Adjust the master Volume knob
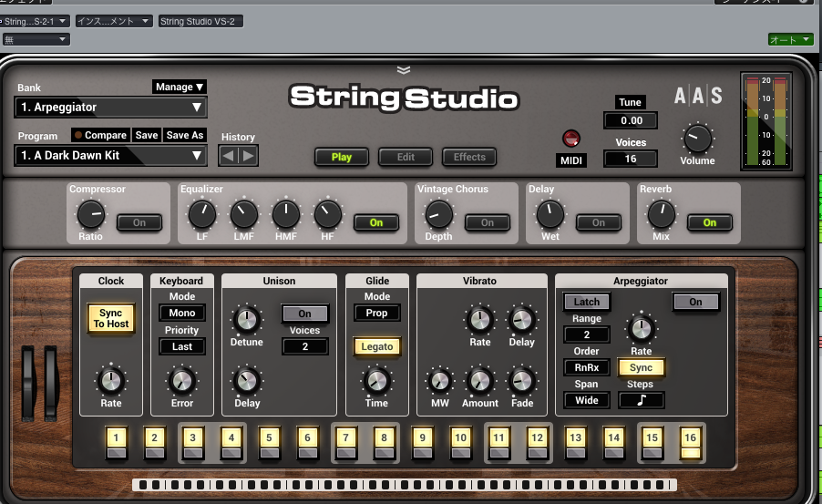The image size is (822, 504). coord(698,139)
